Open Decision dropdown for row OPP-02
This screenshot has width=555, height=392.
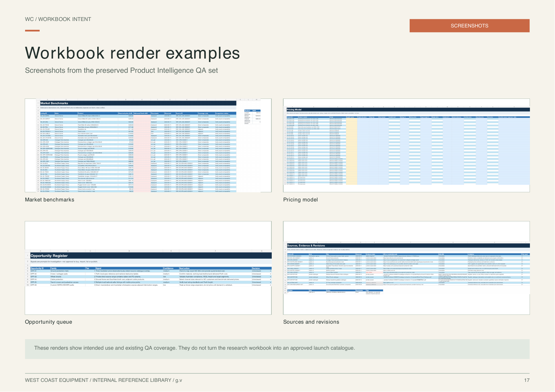coord(270,274)
